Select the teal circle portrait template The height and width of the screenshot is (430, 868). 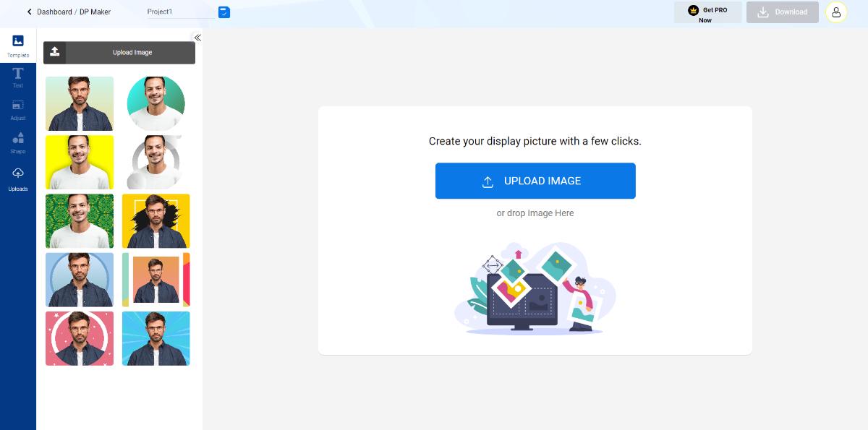point(156,103)
